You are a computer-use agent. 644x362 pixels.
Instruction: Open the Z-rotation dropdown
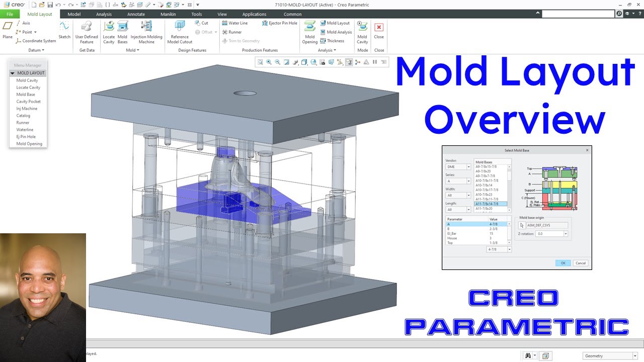click(566, 234)
